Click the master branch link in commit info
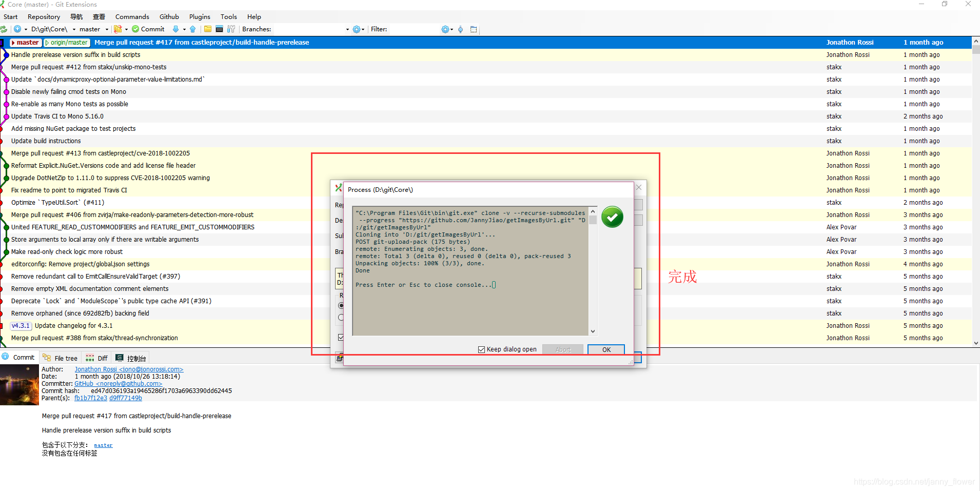 [103, 445]
